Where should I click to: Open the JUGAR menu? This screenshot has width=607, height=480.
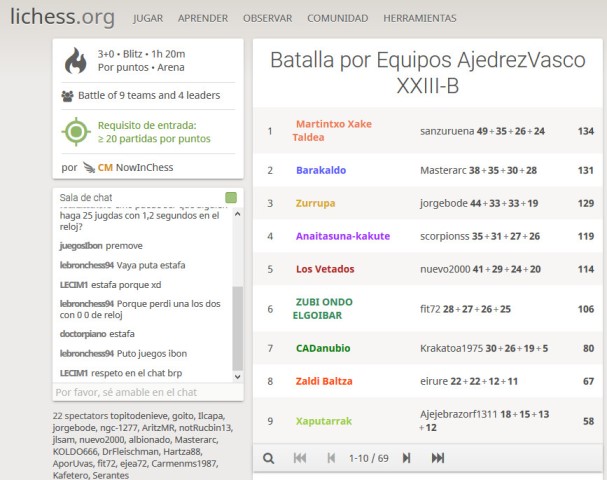click(148, 18)
